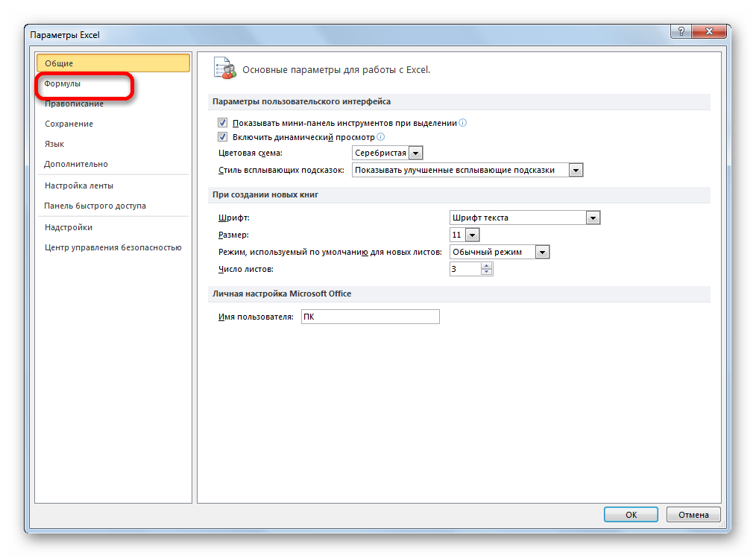Click the Шрифт label
The image size is (756, 558).
coord(234,218)
